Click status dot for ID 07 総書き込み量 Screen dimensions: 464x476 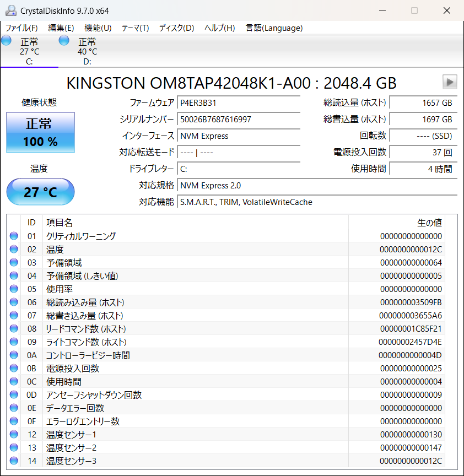14,316
